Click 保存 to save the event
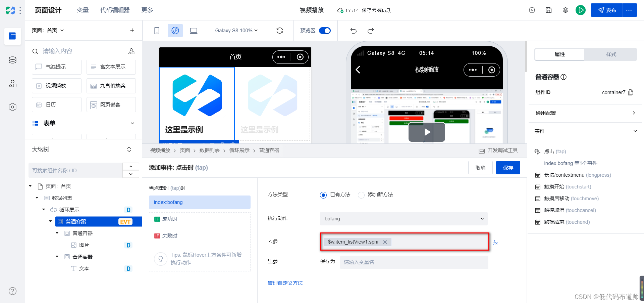This screenshot has height=303, width=644. (x=508, y=168)
